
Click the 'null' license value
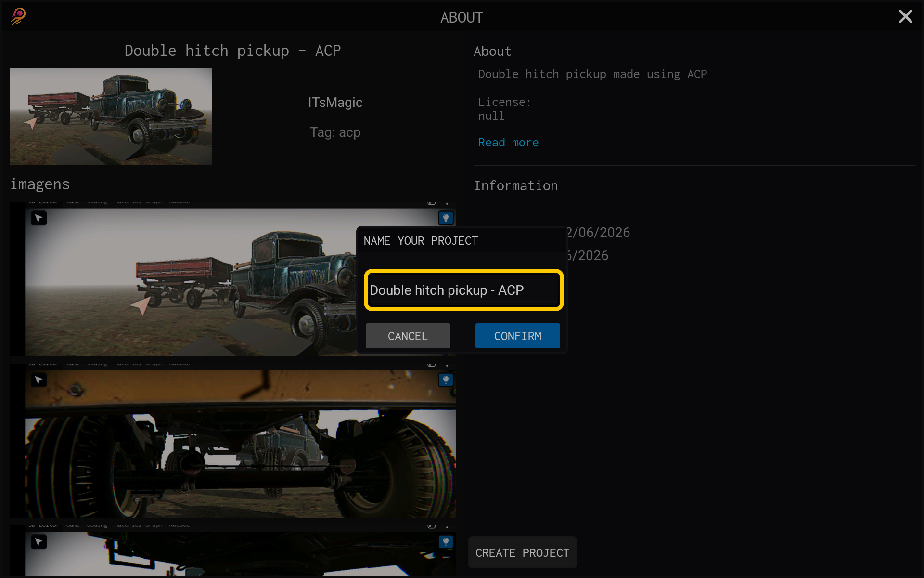click(491, 116)
